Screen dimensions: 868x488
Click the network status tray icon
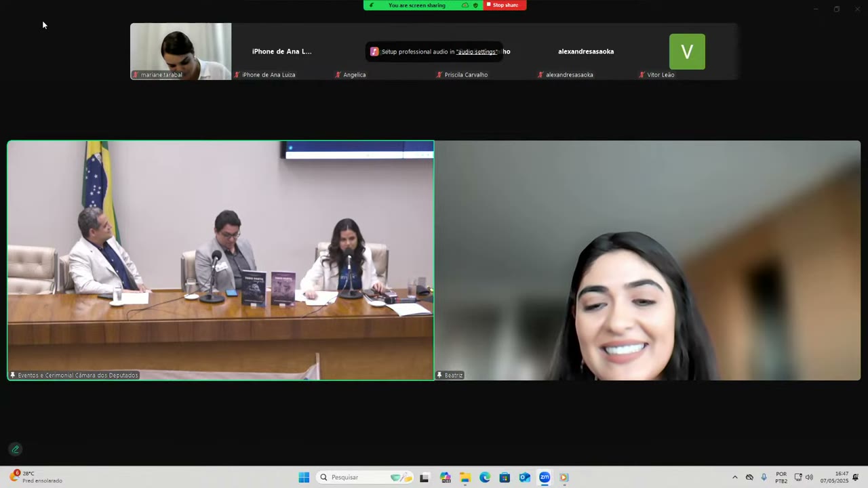click(798, 477)
